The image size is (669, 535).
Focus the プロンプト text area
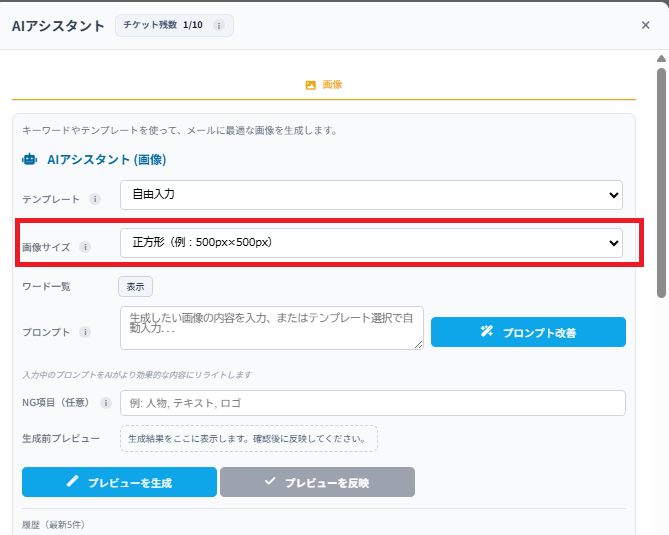pyautogui.click(x=272, y=328)
